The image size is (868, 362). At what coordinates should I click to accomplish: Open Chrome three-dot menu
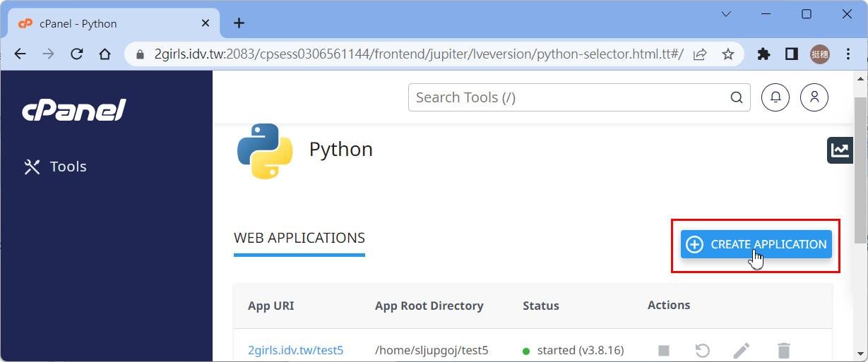848,54
